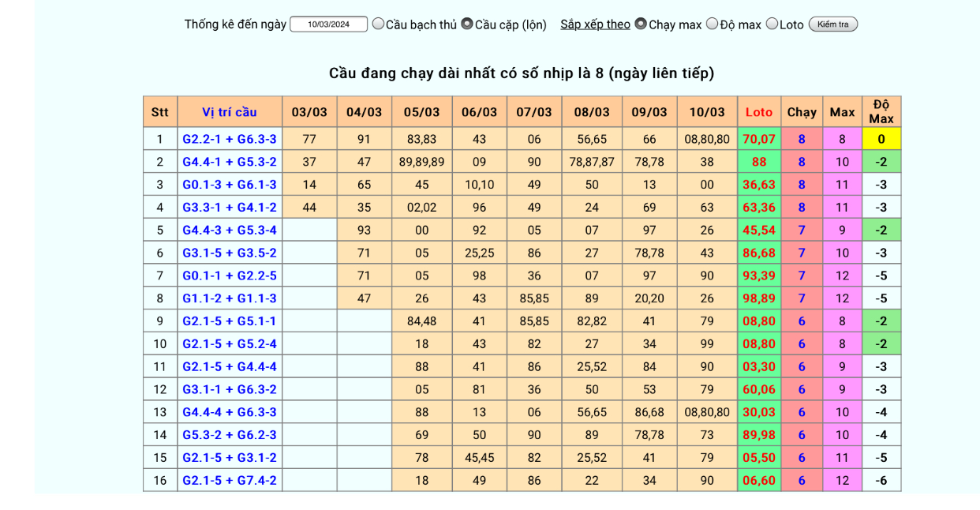Open the G0.1-3 + G6.1-3 link
The height and width of the screenshot is (510, 980).
pyautogui.click(x=230, y=185)
